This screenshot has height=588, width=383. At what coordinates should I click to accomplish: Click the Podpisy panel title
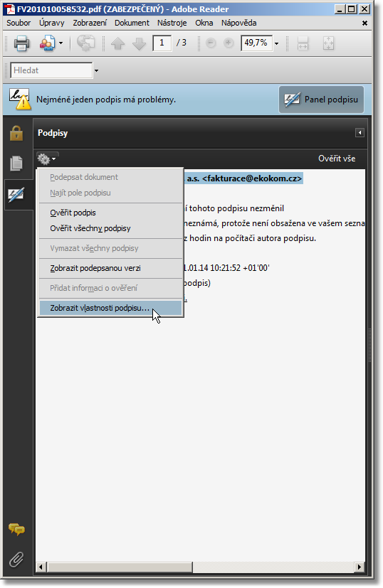tap(53, 133)
